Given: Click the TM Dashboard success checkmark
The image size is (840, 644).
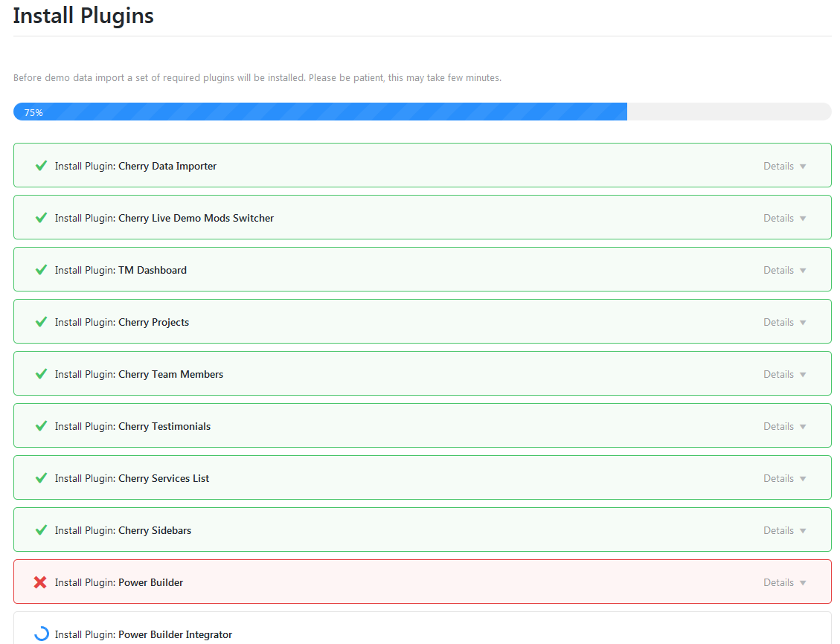Looking at the screenshot, I should coord(42,270).
